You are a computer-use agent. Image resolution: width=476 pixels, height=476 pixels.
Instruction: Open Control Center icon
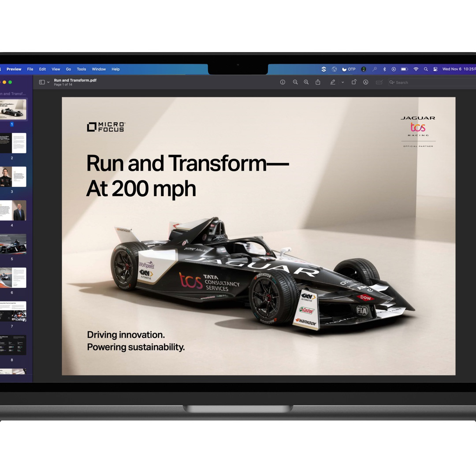point(435,69)
